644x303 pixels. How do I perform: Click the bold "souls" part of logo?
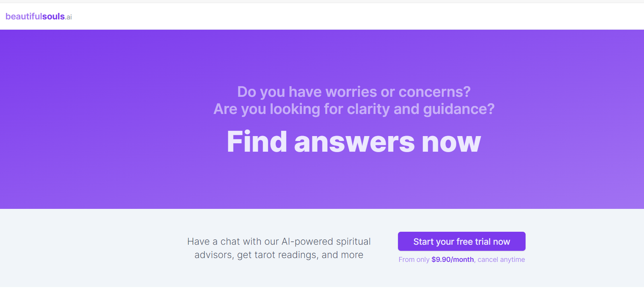tap(54, 17)
